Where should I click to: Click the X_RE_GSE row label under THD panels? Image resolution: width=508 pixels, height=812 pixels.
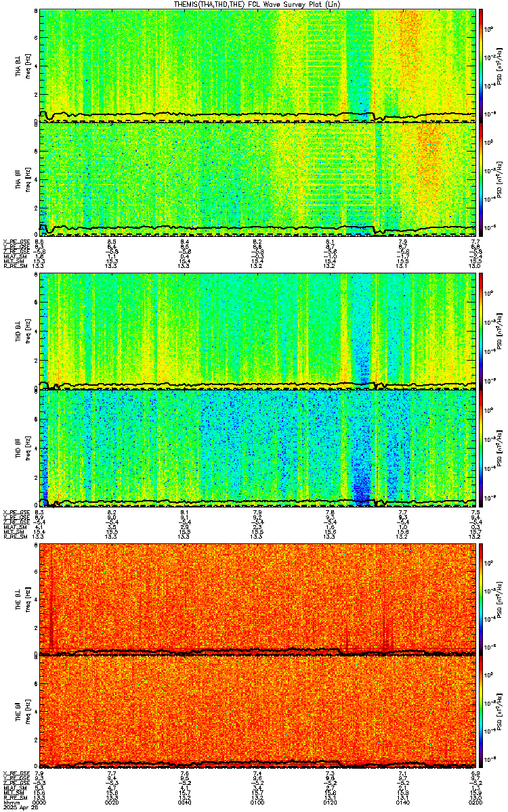point(16,512)
